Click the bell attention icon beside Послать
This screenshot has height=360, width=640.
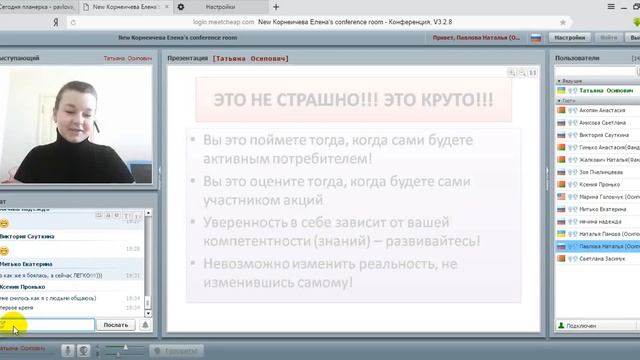pos(145,325)
